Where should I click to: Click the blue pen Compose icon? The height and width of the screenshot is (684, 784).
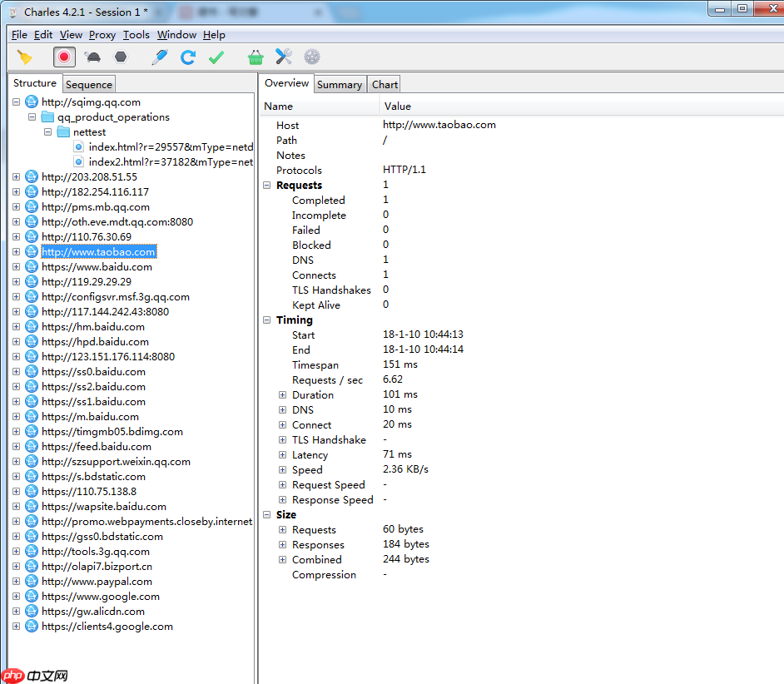coord(160,57)
